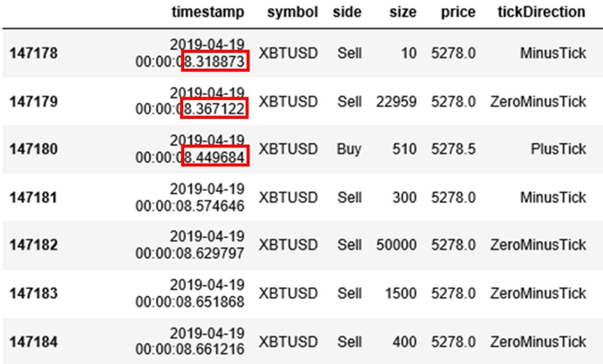The height and width of the screenshot is (364, 603).
Task: Select row index 147182
Action: (33, 246)
